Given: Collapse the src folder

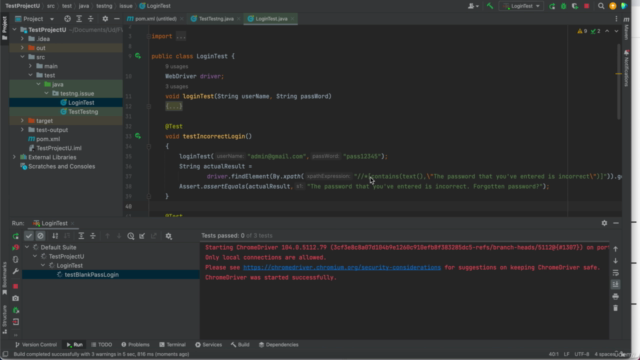Looking at the screenshot, I should coord(22,57).
